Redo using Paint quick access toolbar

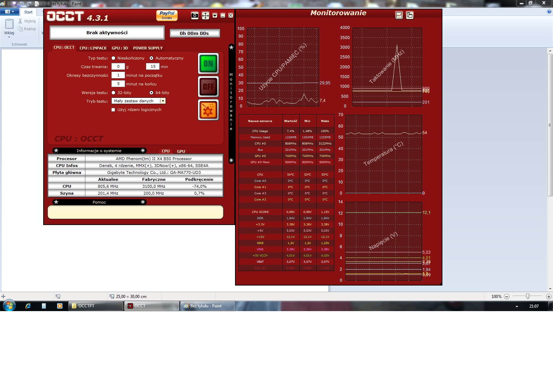click(29, 3)
